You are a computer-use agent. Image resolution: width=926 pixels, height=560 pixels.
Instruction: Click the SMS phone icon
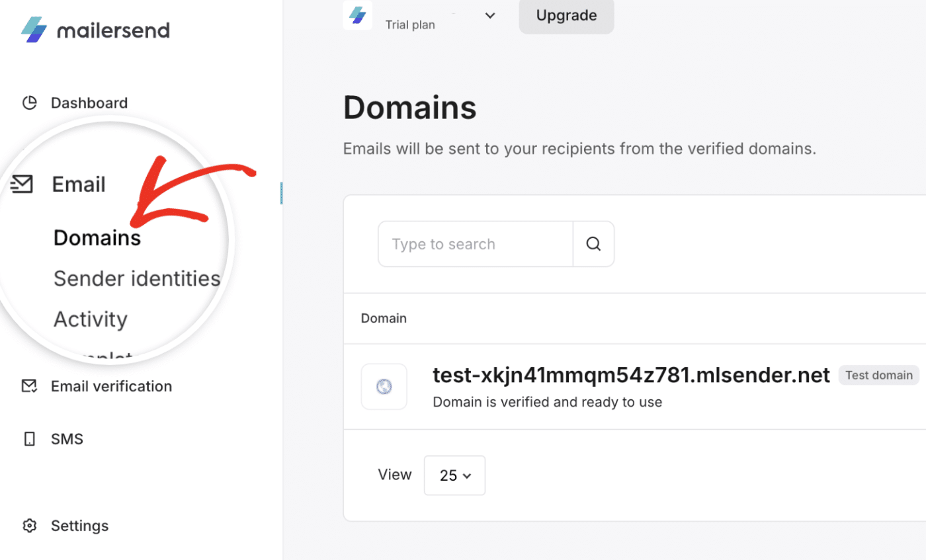click(x=29, y=439)
